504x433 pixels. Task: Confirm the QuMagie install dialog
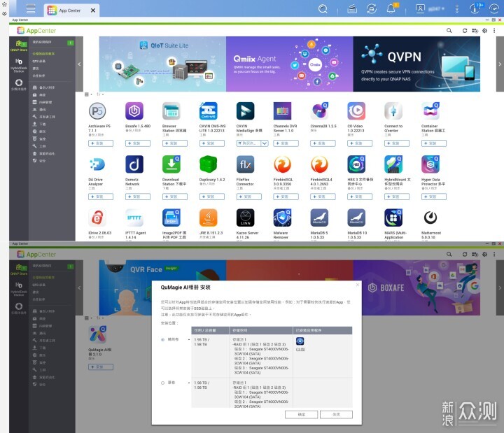pos(302,414)
